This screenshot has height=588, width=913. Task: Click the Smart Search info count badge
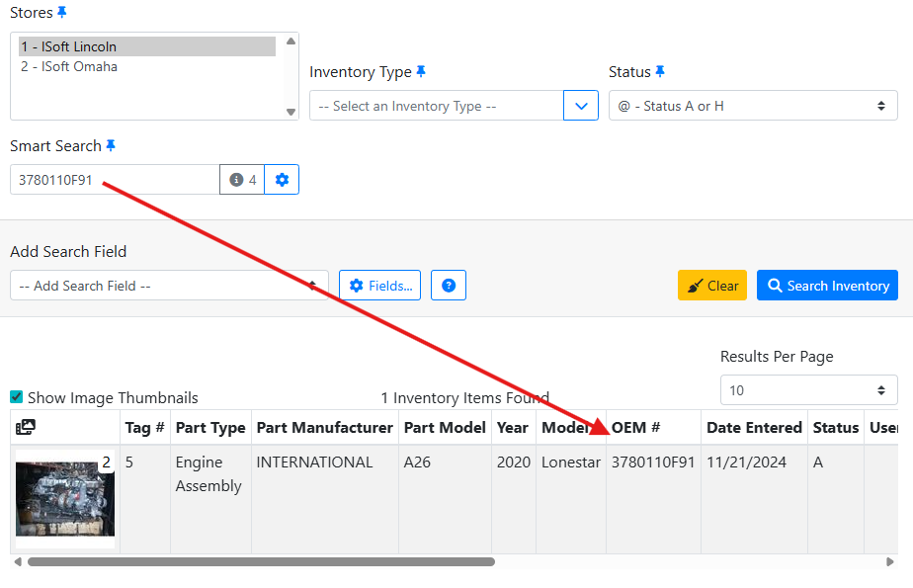click(242, 180)
